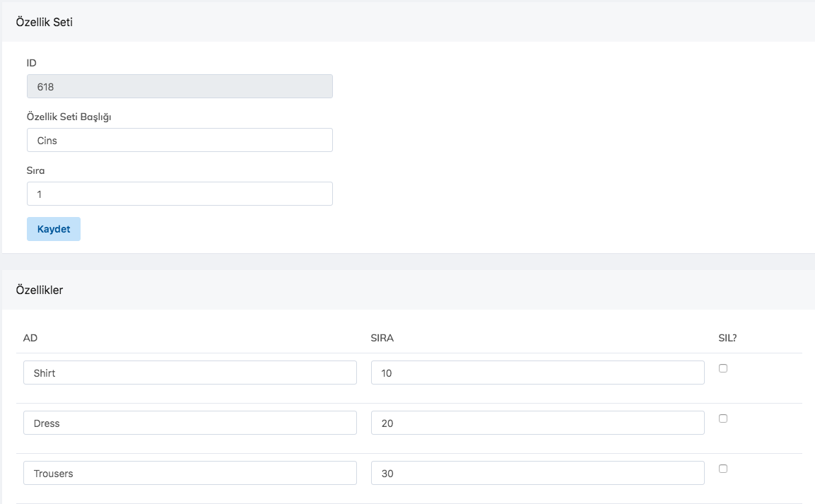
Task: Click the Özellikler panel heading
Action: (40, 290)
